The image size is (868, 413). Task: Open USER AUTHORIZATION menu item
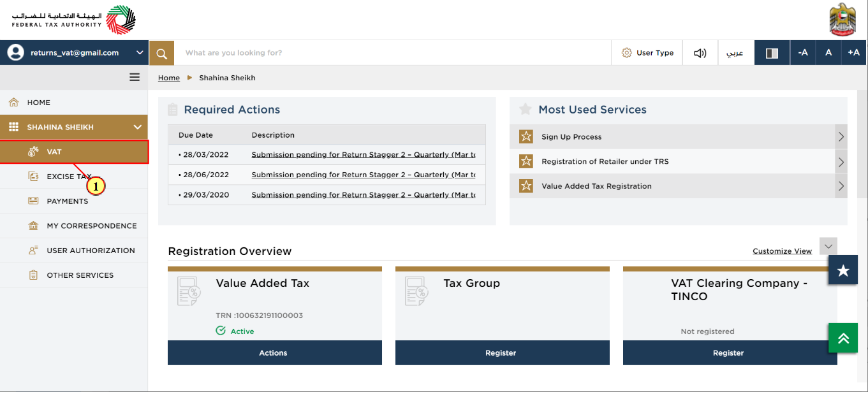pos(74,250)
